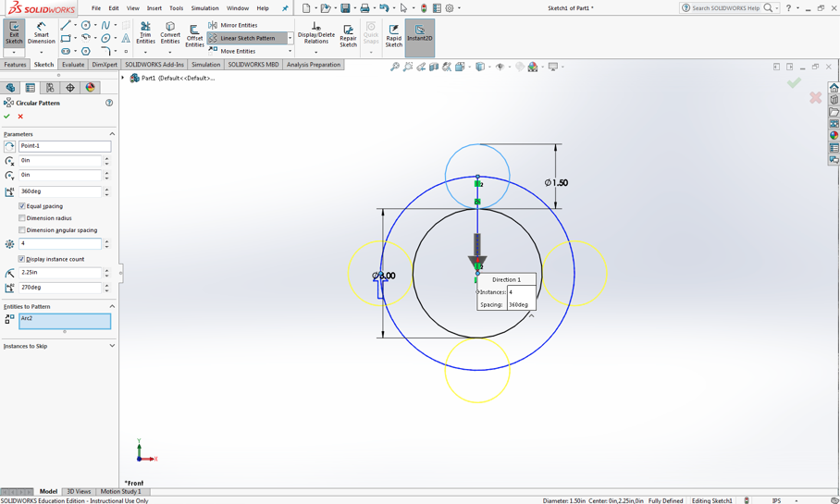840x504 pixels.
Task: Open the 3D Views tab
Action: [x=79, y=491]
